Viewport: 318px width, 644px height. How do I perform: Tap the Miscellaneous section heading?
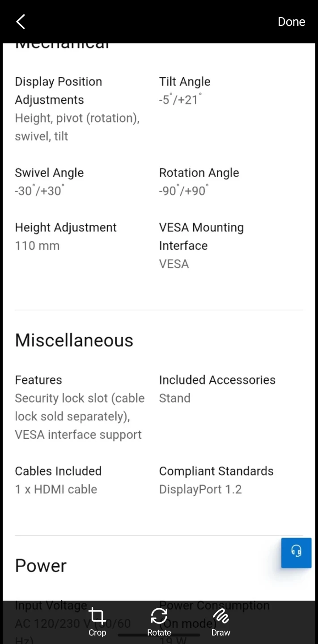pos(74,340)
